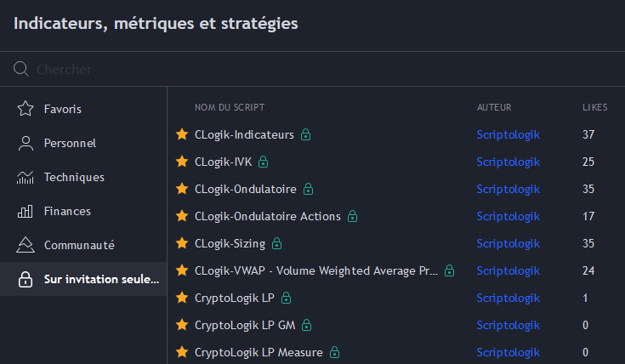
Task: Click the LIKES column header
Action: (594, 107)
